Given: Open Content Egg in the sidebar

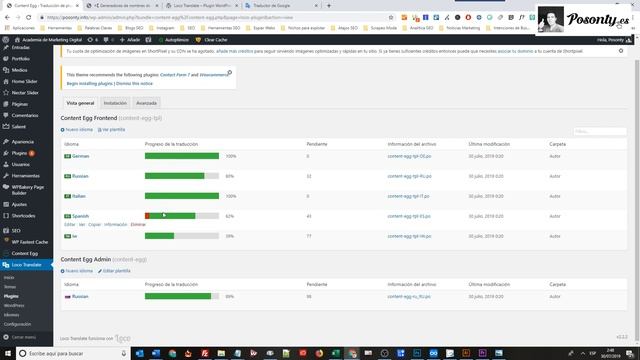Looking at the screenshot, I should point(24,253).
